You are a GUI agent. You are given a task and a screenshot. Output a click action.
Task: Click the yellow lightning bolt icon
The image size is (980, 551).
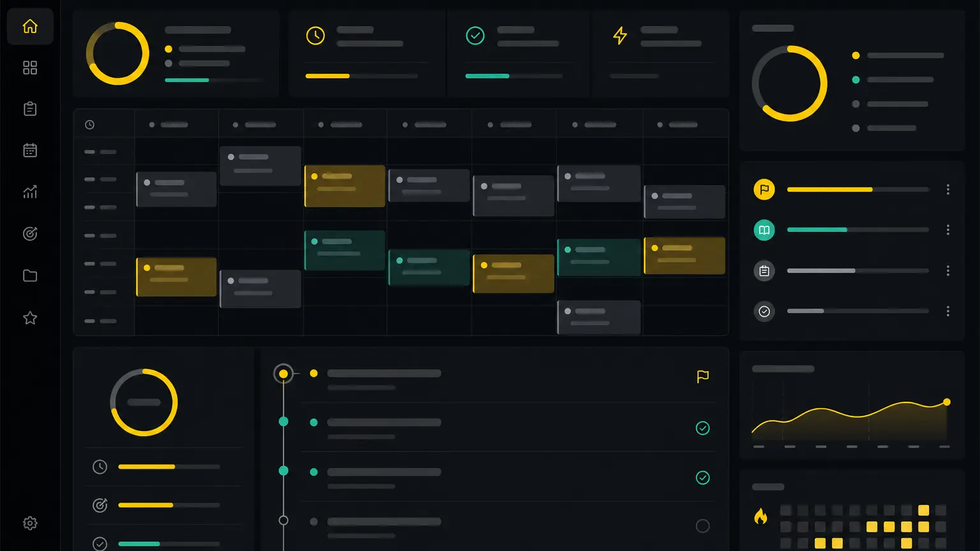pos(620,36)
